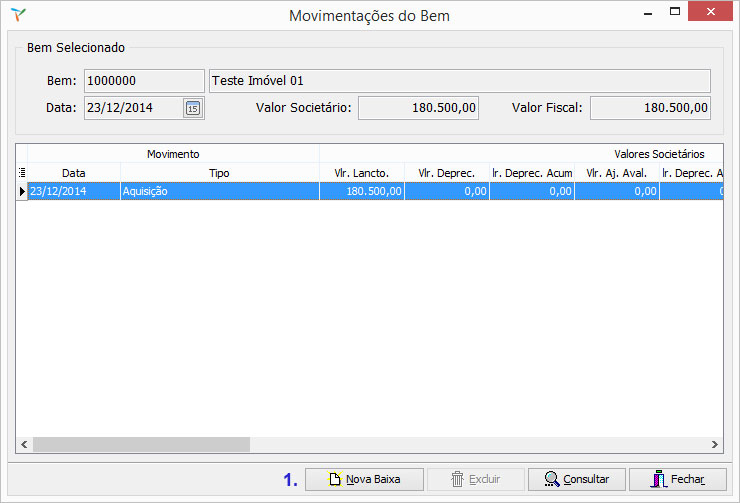Click the Teste Imóvel 01 description field

459,80
